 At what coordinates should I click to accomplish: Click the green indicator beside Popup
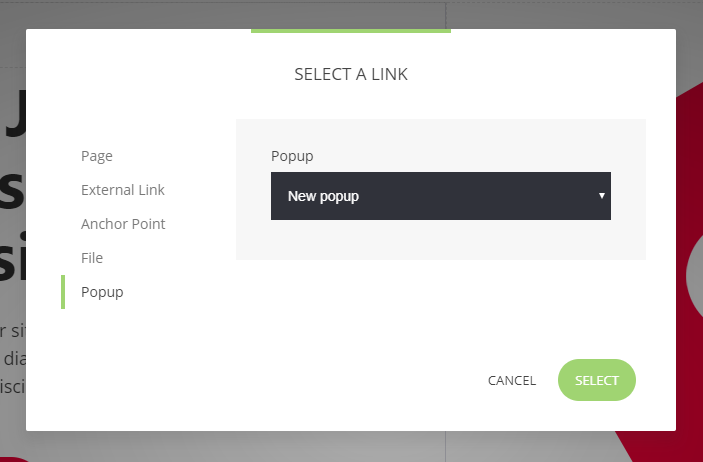(x=63, y=292)
